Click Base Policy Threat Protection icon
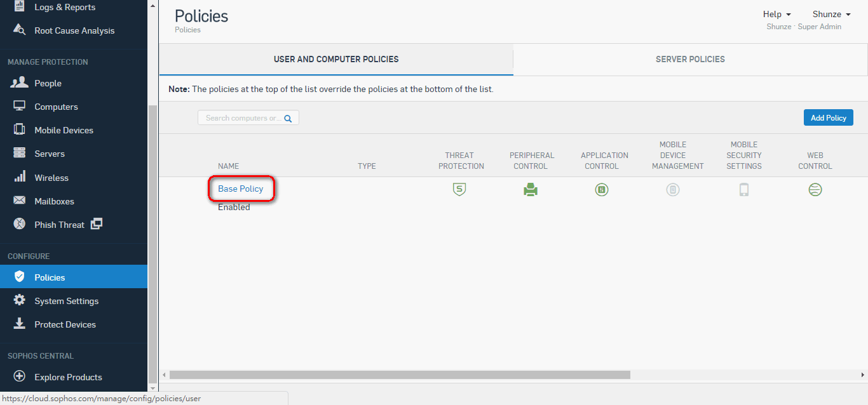868x405 pixels. click(x=459, y=189)
